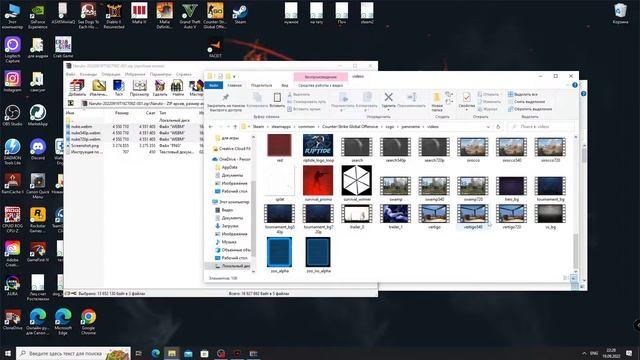Open WinRAR's Параметры menu
The image size is (640, 360).
(160, 74)
